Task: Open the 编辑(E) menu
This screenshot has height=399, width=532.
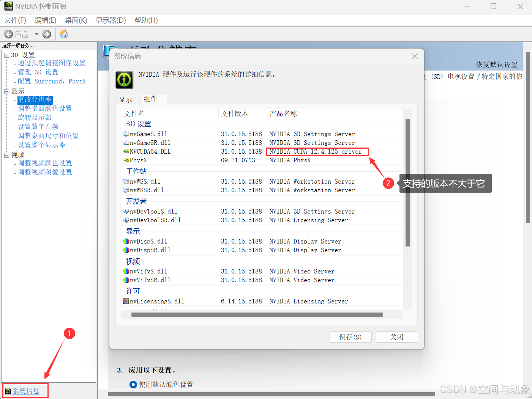Action: pyautogui.click(x=46, y=20)
